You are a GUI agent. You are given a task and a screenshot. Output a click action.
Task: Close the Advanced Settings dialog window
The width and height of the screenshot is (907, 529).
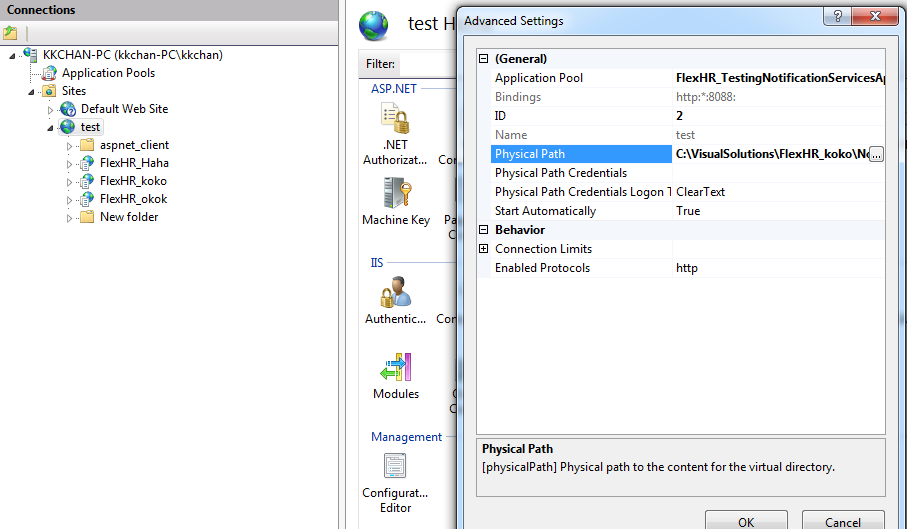(875, 16)
